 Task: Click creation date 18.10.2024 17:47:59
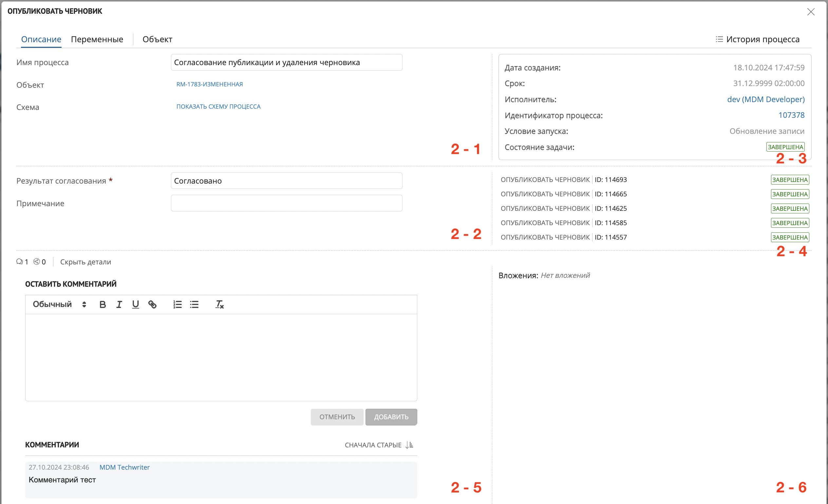point(769,67)
